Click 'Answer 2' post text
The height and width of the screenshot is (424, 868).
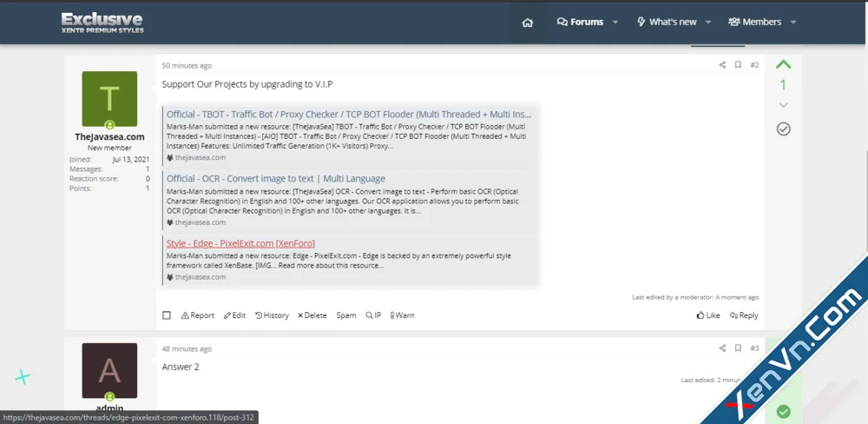(x=181, y=367)
